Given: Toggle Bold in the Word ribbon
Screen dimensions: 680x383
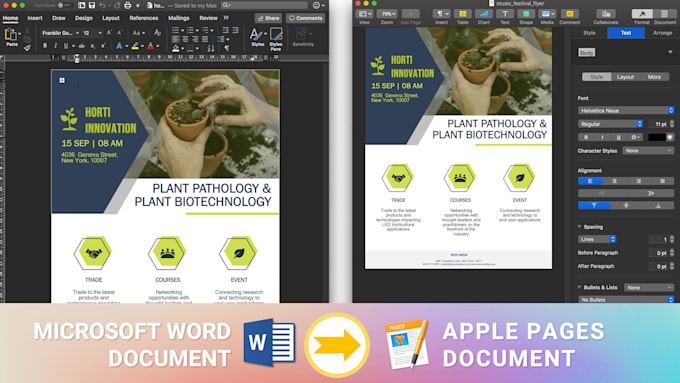Looking at the screenshot, I should click(45, 46).
